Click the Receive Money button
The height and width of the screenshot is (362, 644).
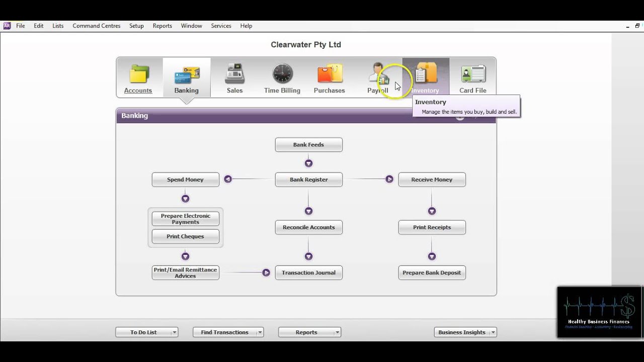(432, 179)
